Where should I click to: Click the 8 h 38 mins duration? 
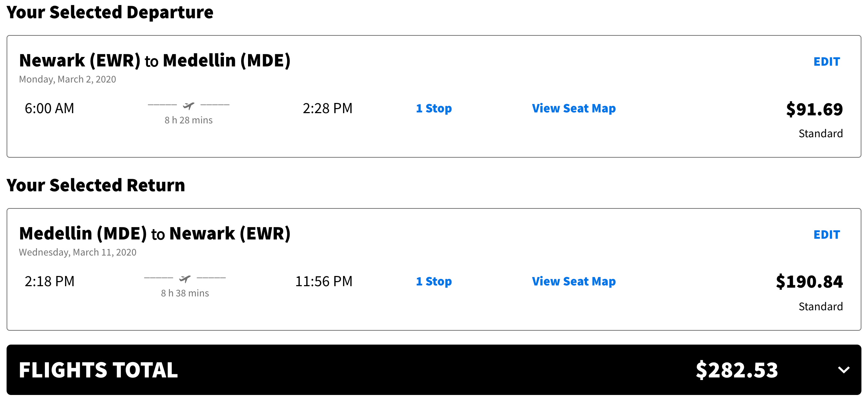(185, 293)
